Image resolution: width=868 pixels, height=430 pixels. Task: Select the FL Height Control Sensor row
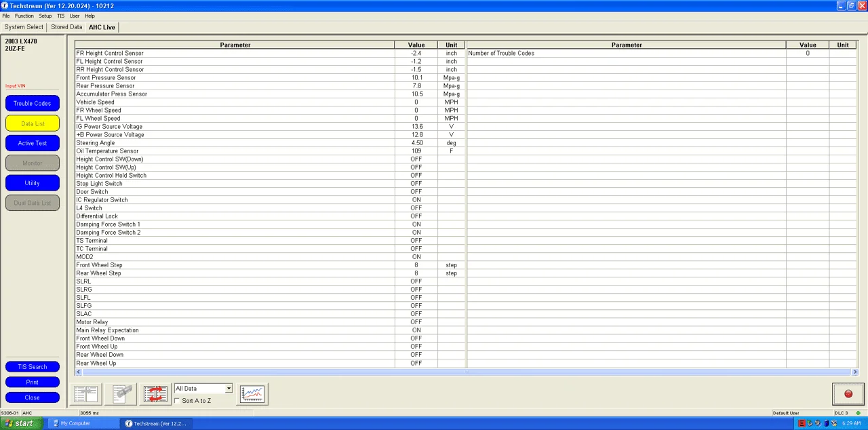[x=270, y=61]
